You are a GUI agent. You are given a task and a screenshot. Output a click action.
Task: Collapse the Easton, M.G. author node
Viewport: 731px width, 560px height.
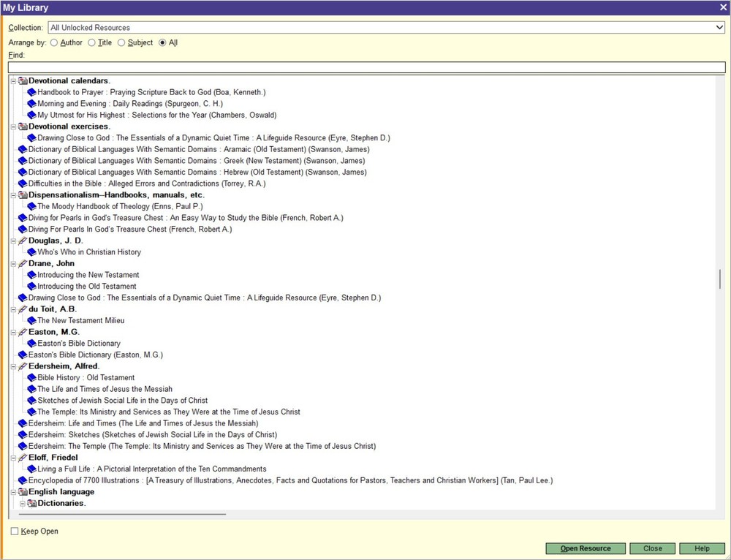(13, 333)
